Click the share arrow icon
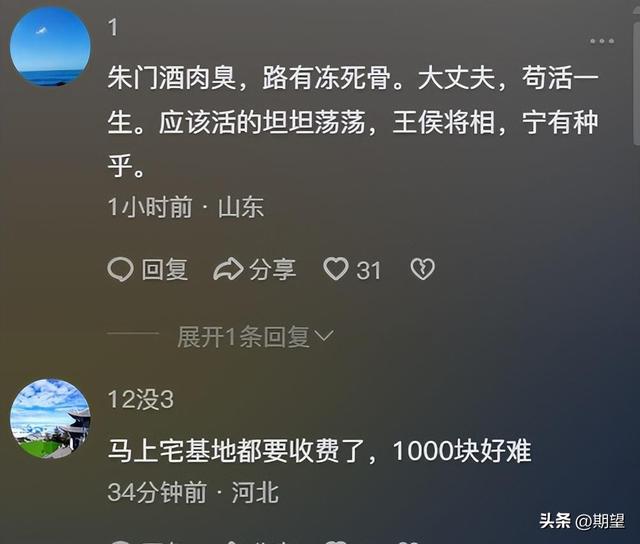The width and height of the screenshot is (640, 544). click(229, 269)
